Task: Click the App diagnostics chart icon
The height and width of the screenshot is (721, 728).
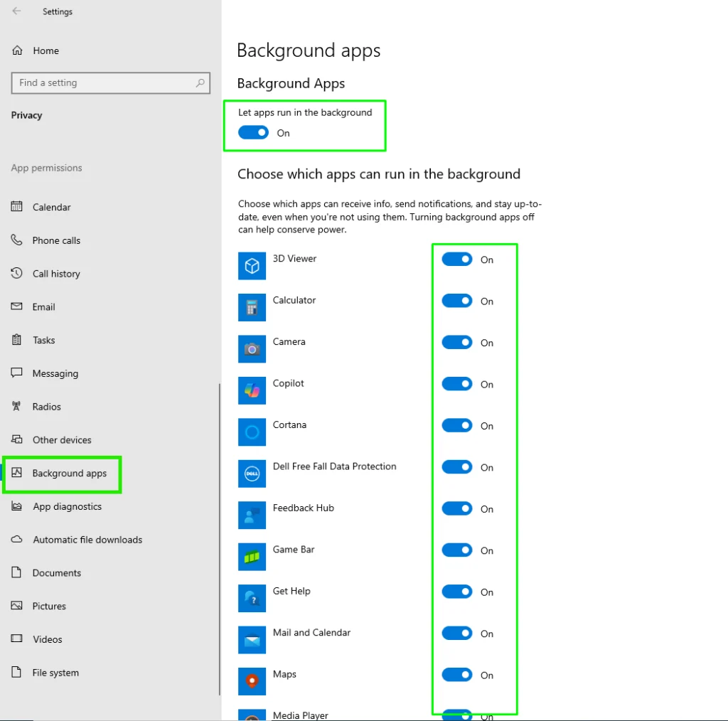Action: click(17, 506)
